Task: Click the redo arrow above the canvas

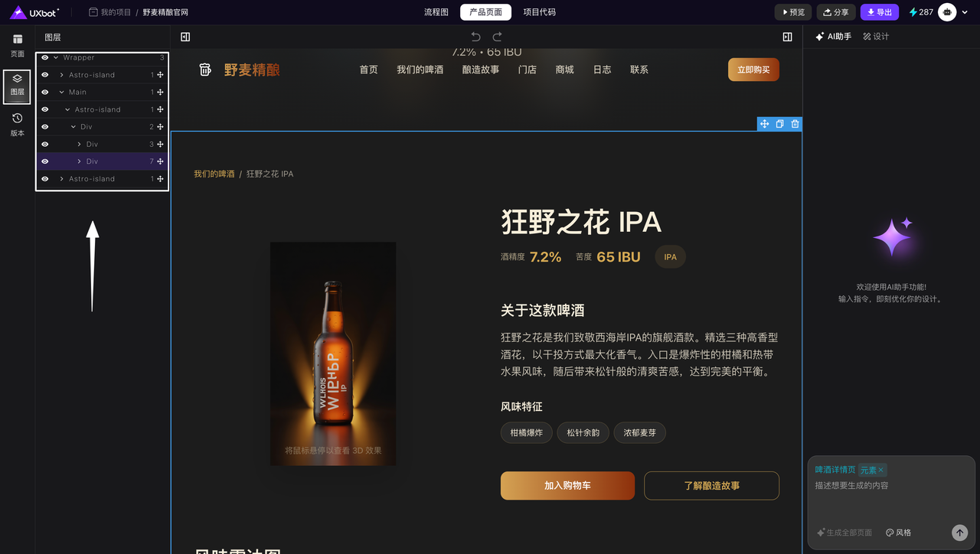Action: coord(497,37)
